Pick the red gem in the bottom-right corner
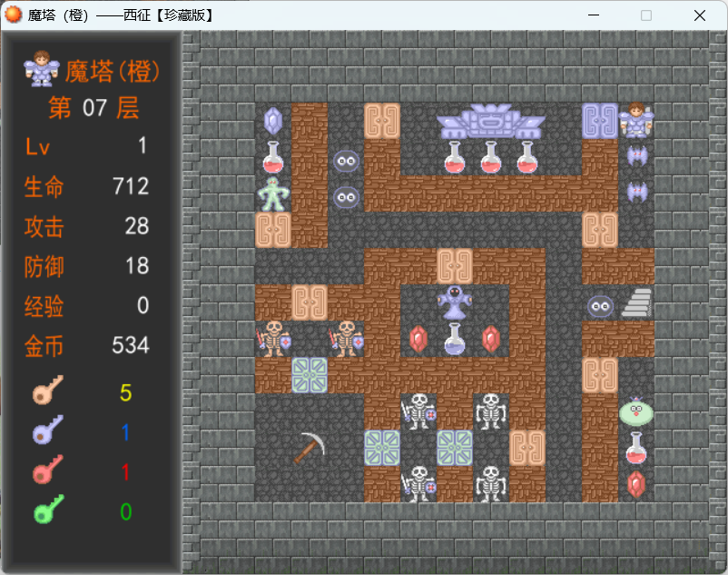 click(636, 484)
